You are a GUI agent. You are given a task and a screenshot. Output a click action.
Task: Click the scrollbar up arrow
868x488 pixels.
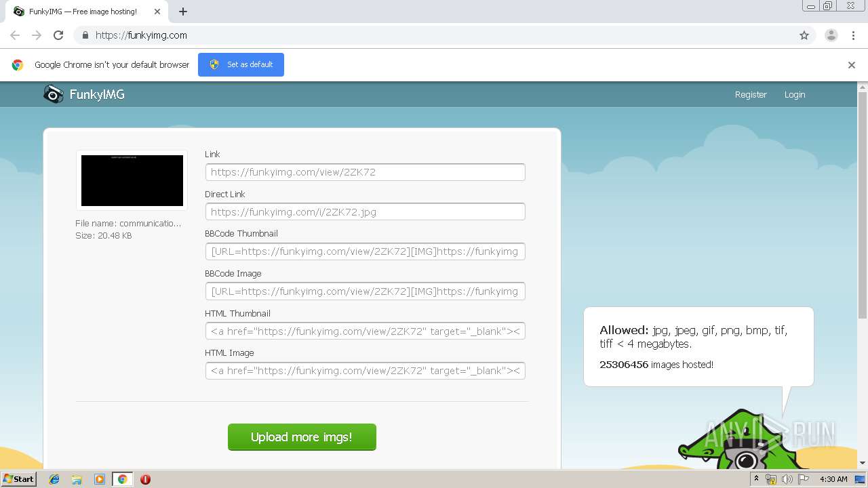863,86
